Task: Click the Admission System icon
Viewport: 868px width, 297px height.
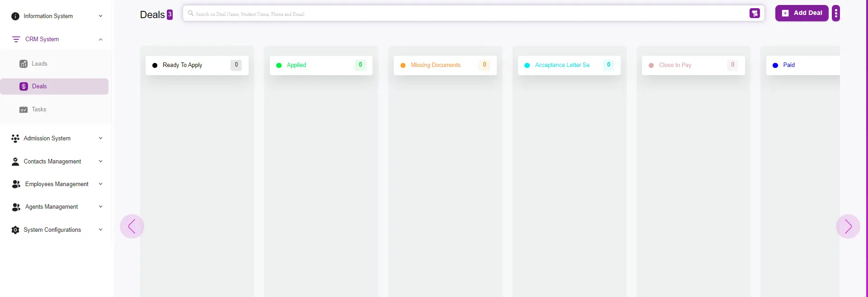Action: click(x=15, y=139)
